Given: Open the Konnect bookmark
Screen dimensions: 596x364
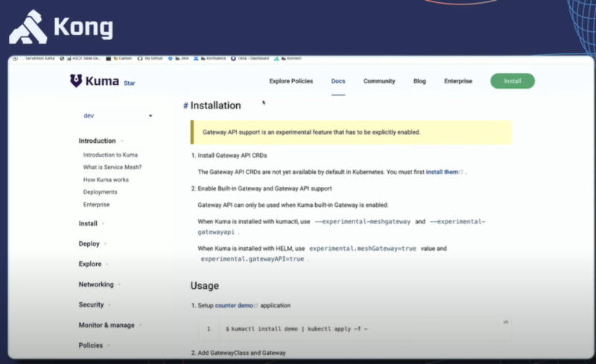Looking at the screenshot, I should 291,59.
